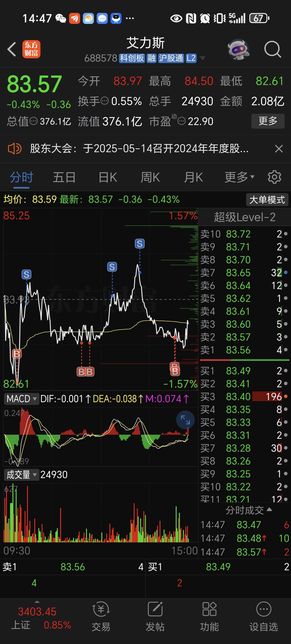Screen dimensions: 291x644
Task: Select the 买7 83.28 order row
Action: pyautogui.click(x=244, y=448)
